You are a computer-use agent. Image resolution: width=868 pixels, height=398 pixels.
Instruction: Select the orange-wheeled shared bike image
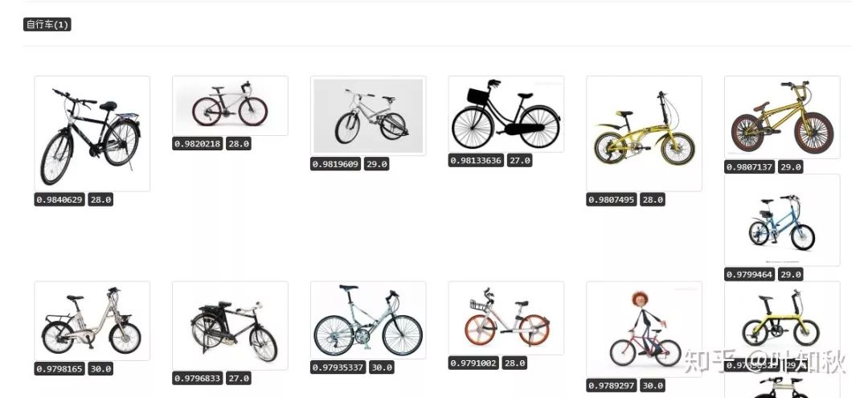(x=506, y=318)
